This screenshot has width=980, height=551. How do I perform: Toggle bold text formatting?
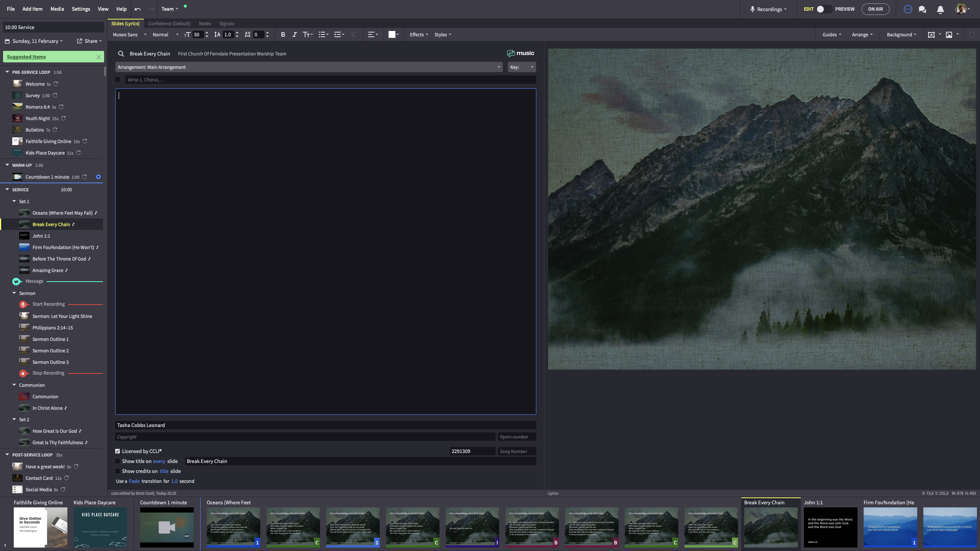click(x=283, y=34)
